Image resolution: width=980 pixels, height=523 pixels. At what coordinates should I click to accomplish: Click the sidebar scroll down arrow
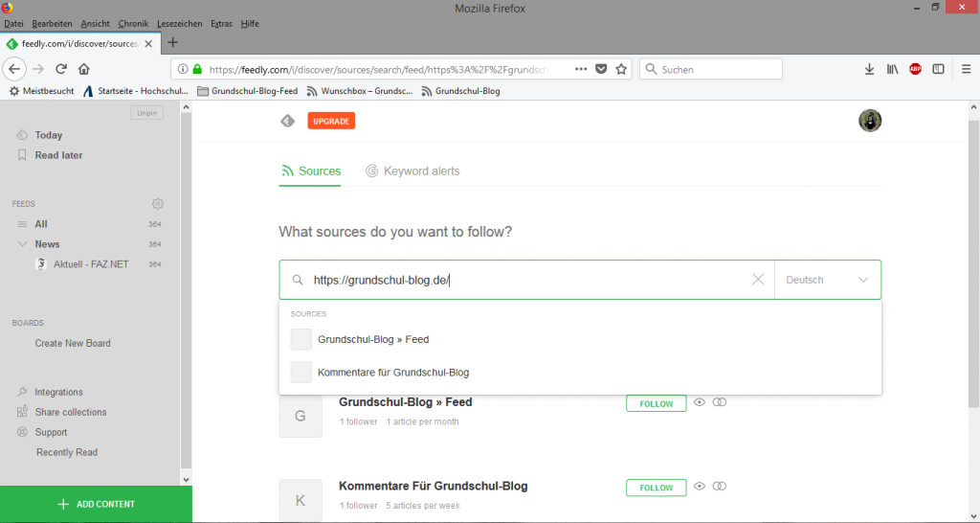pyautogui.click(x=186, y=479)
